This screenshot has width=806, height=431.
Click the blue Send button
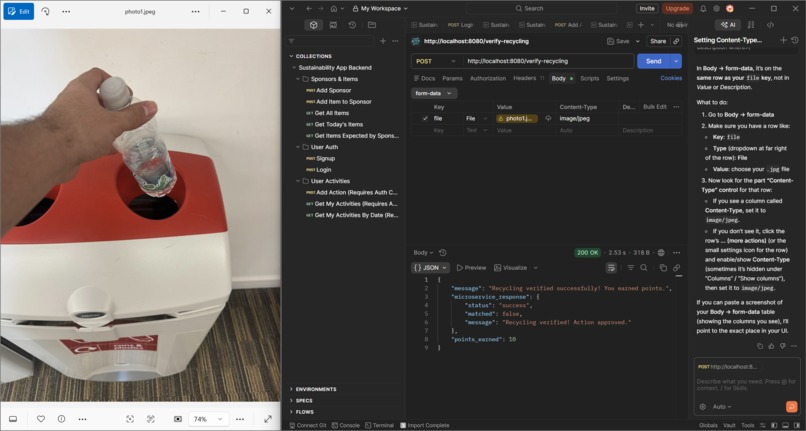click(x=653, y=61)
